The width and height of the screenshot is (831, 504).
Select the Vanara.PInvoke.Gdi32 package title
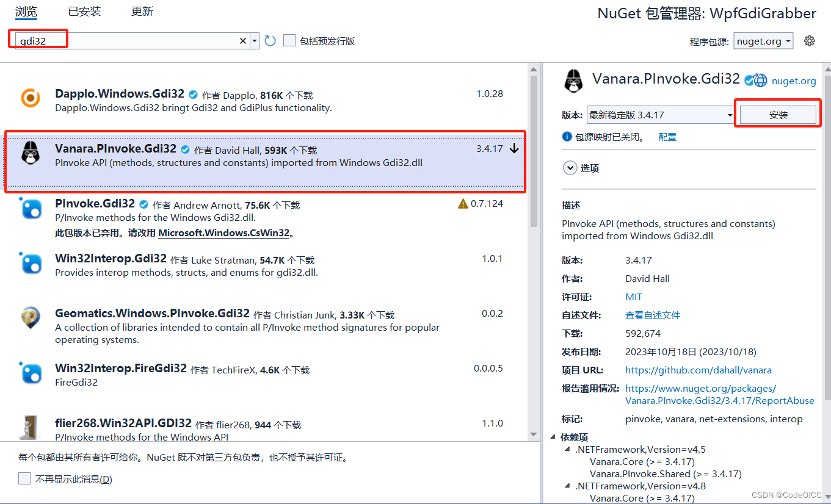115,149
